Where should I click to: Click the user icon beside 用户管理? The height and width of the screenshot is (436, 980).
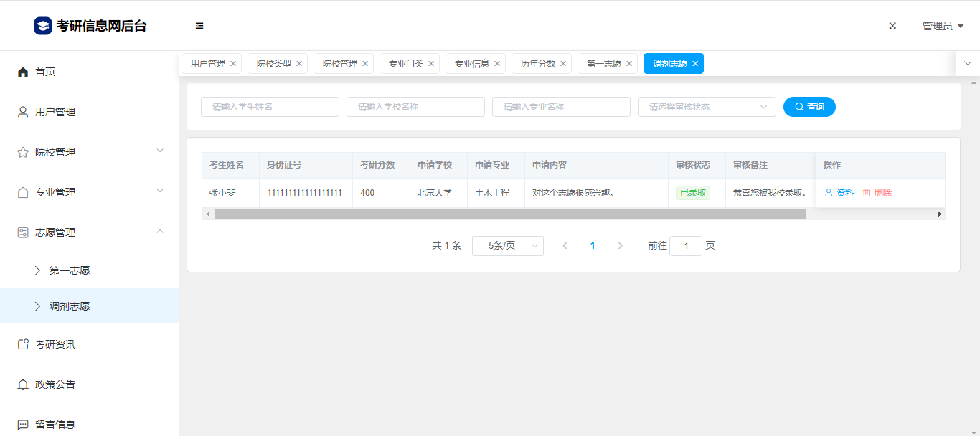(23, 112)
